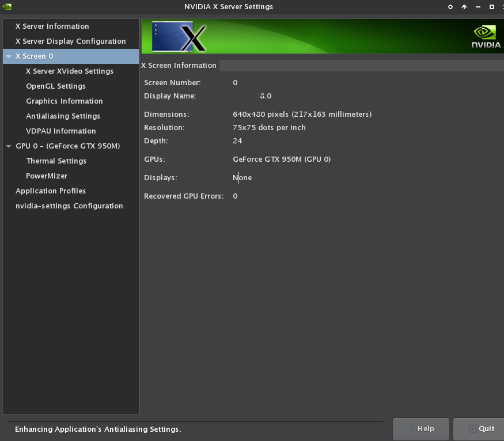The image size is (504, 441).
Task: Show Graphics Information page
Action: [65, 101]
